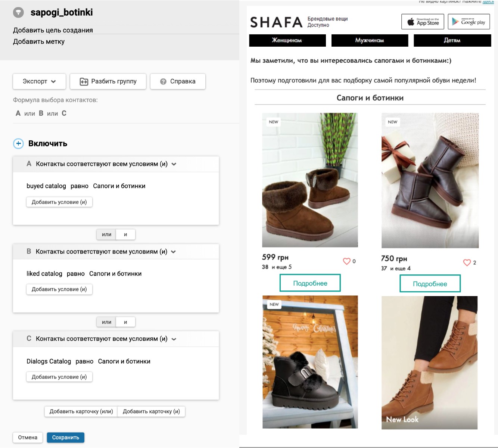Click Подробнее under the 599 грн boots
Viewport: 498px width, 448px height.
[310, 283]
